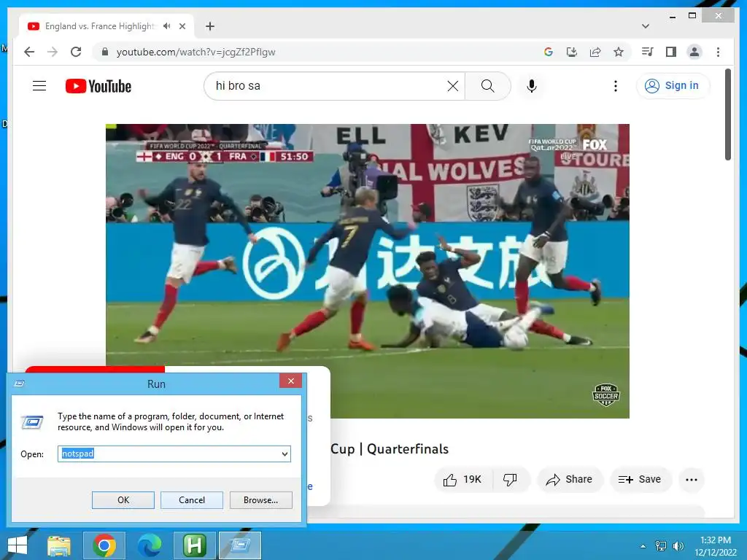Open a new browser tab
Screen dimensions: 747x560
(209, 26)
